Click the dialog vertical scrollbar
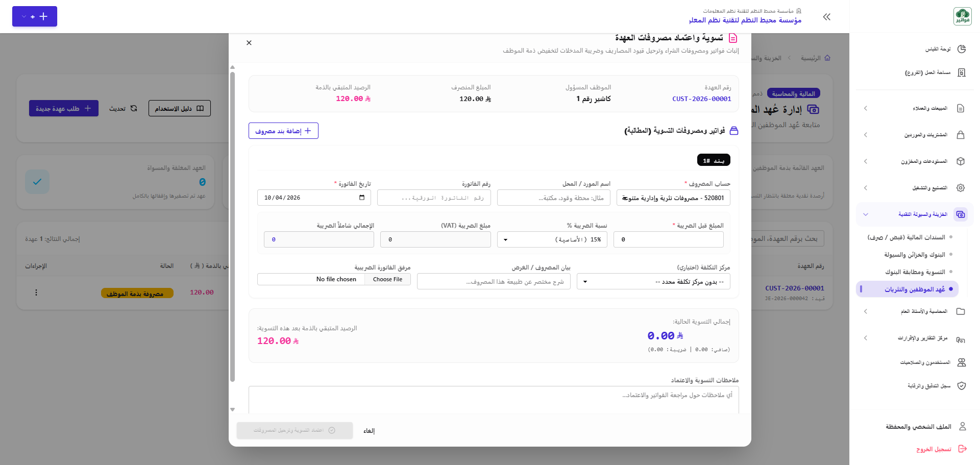This screenshot has width=980, height=465. coord(233,227)
